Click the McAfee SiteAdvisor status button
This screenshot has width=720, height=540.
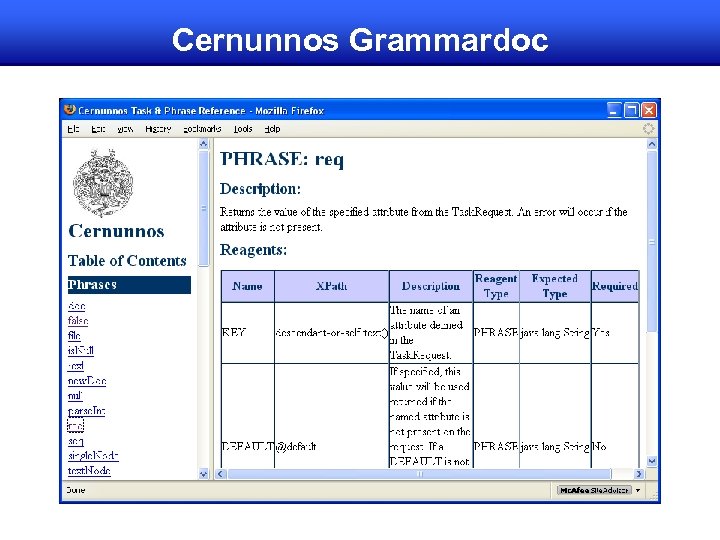coord(594,490)
